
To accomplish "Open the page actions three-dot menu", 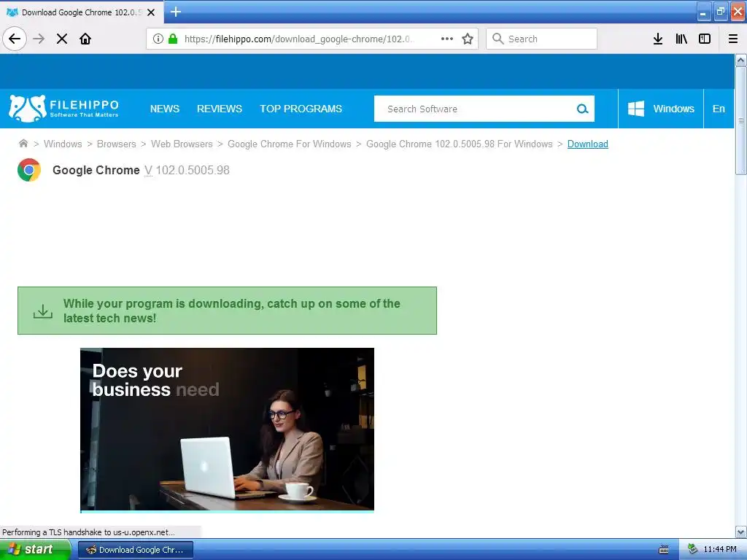I will click(447, 39).
